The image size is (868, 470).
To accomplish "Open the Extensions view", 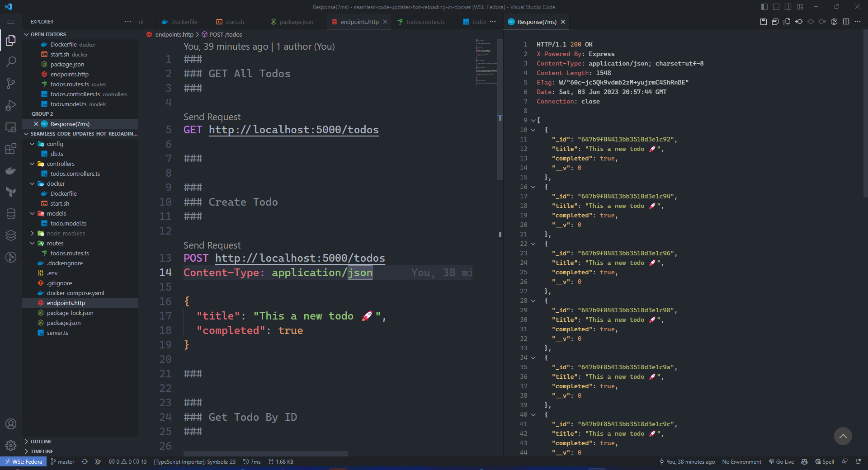I will click(x=11, y=149).
